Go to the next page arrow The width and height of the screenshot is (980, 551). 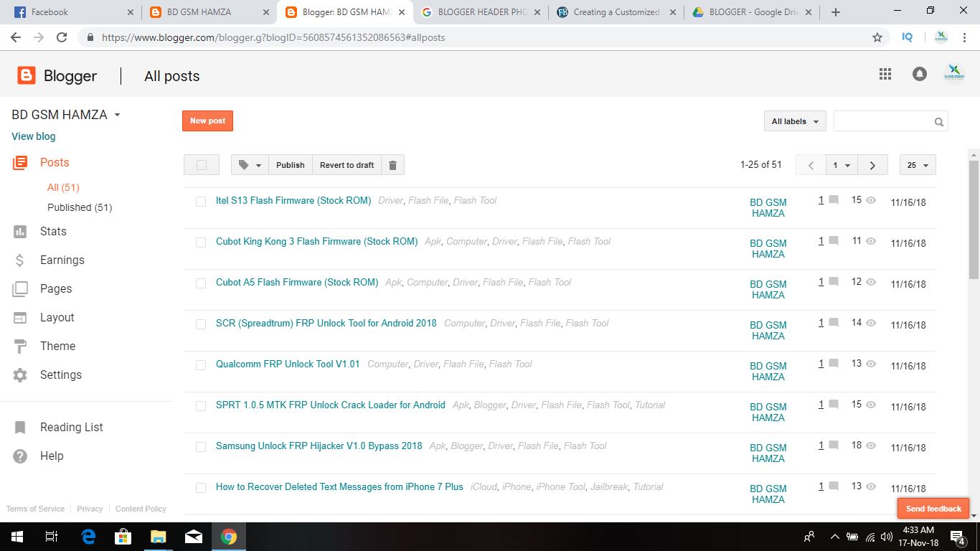[872, 165]
